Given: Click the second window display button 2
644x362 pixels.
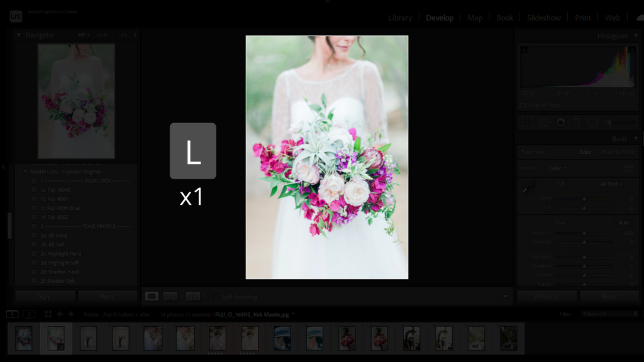Looking at the screenshot, I should (29, 314).
